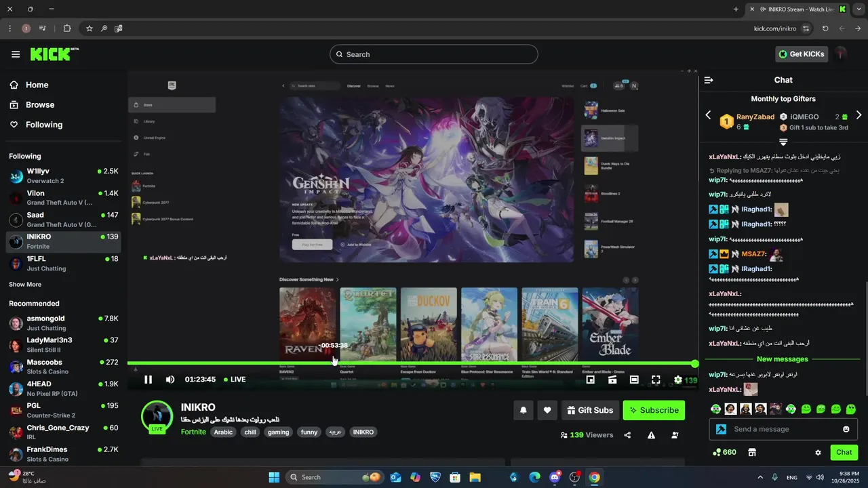Toggle theater mode
Image resolution: width=868 pixels, height=488 pixels.
pos(634,380)
